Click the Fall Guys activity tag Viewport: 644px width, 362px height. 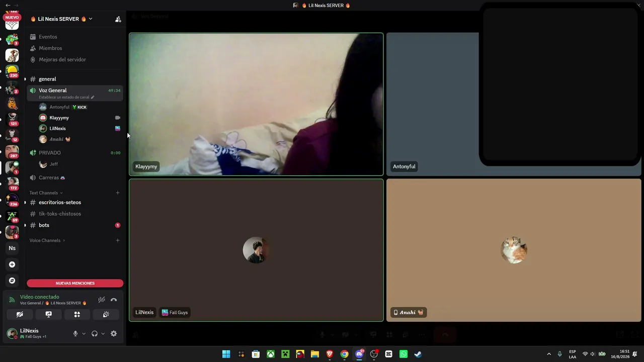[175, 312]
